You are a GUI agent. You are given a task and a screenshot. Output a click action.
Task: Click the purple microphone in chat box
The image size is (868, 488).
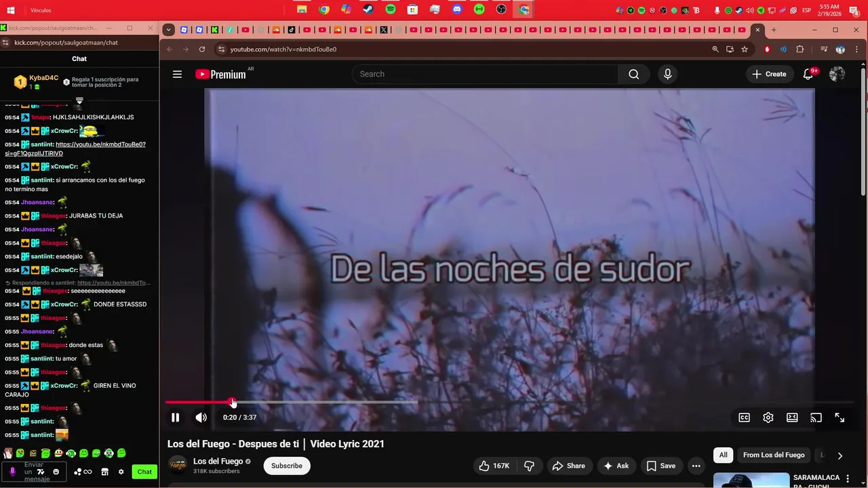[x=13, y=472]
